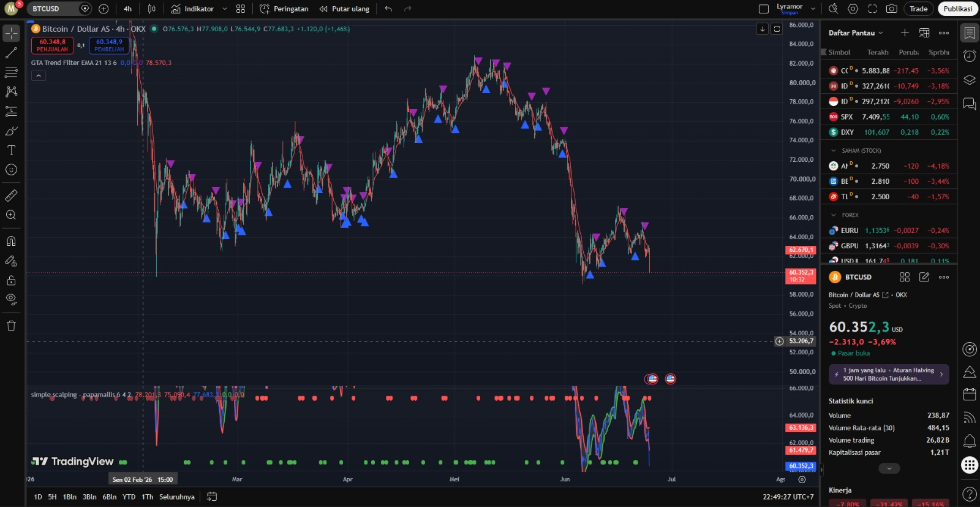This screenshot has height=507, width=980.
Task: Switch to the 3Bln time range
Action: pyautogui.click(x=89, y=497)
